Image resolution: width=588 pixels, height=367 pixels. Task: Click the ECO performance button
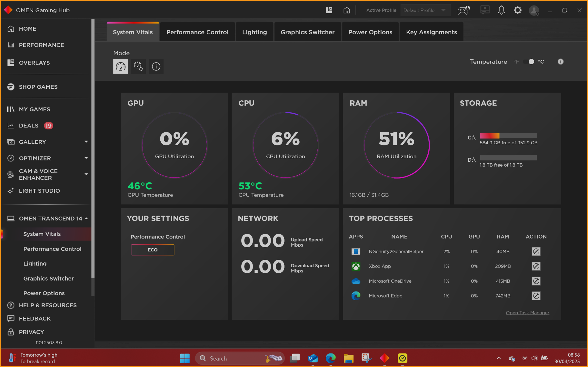tap(153, 250)
